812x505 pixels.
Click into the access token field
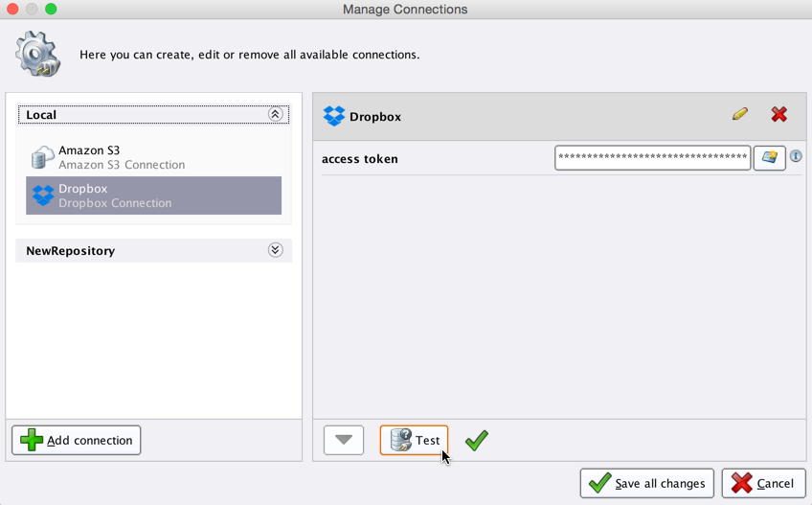[652, 158]
